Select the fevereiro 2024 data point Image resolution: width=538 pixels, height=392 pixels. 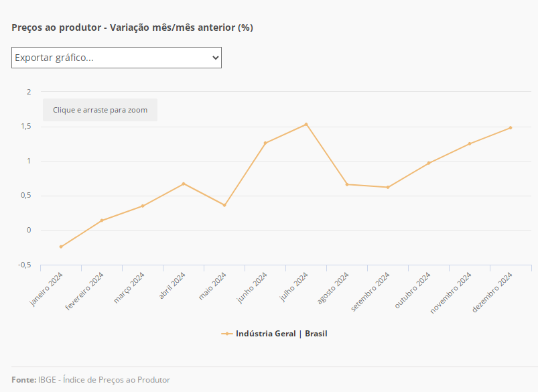pyautogui.click(x=102, y=220)
